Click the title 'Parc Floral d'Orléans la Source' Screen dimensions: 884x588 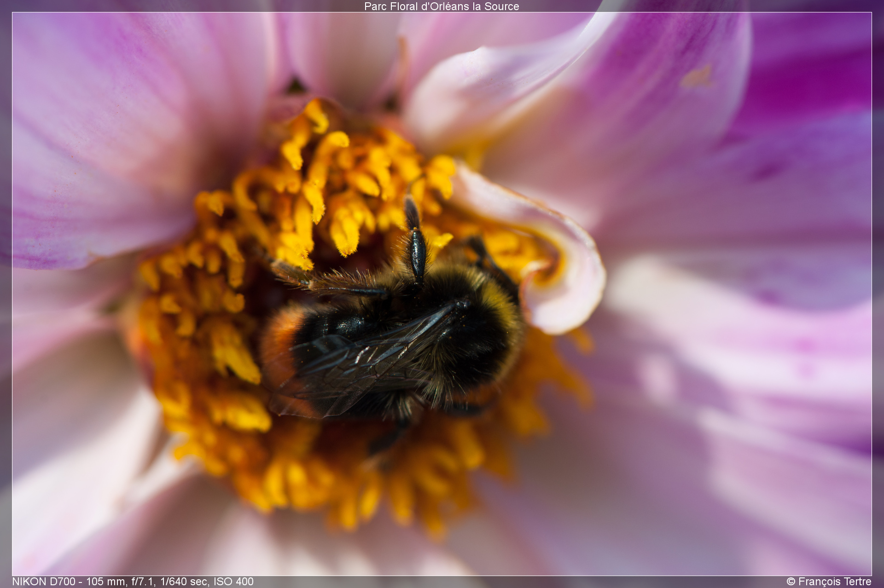point(442,6)
